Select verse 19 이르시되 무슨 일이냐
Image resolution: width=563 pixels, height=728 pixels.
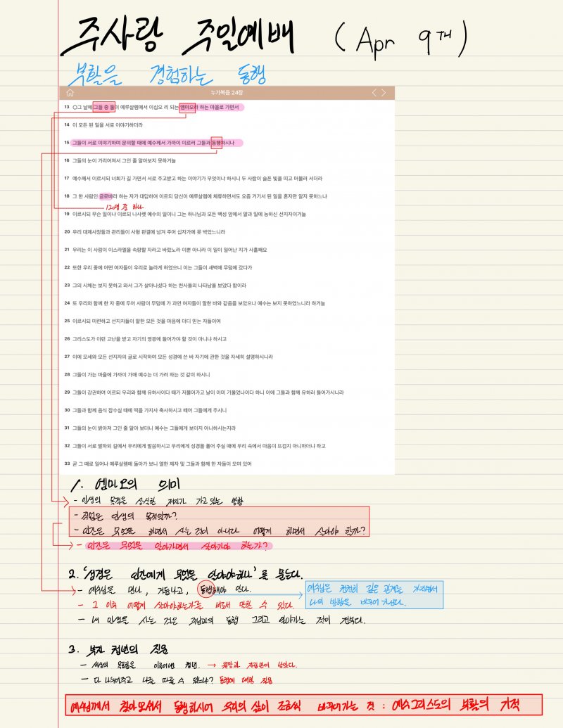pyautogui.click(x=185, y=214)
